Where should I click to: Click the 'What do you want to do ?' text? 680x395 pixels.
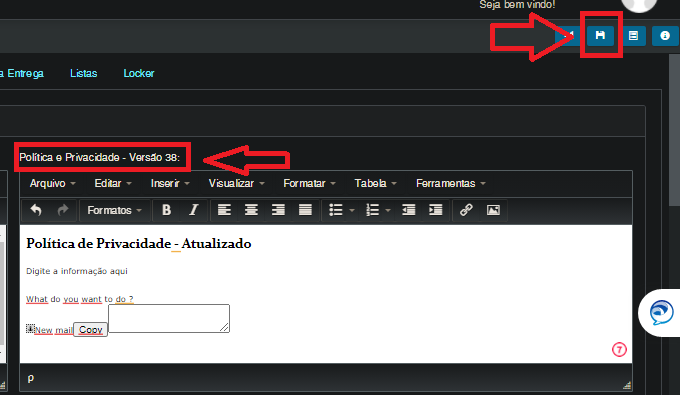click(x=80, y=299)
